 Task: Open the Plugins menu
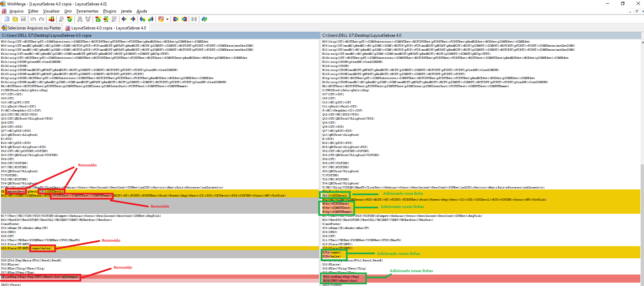coord(110,11)
